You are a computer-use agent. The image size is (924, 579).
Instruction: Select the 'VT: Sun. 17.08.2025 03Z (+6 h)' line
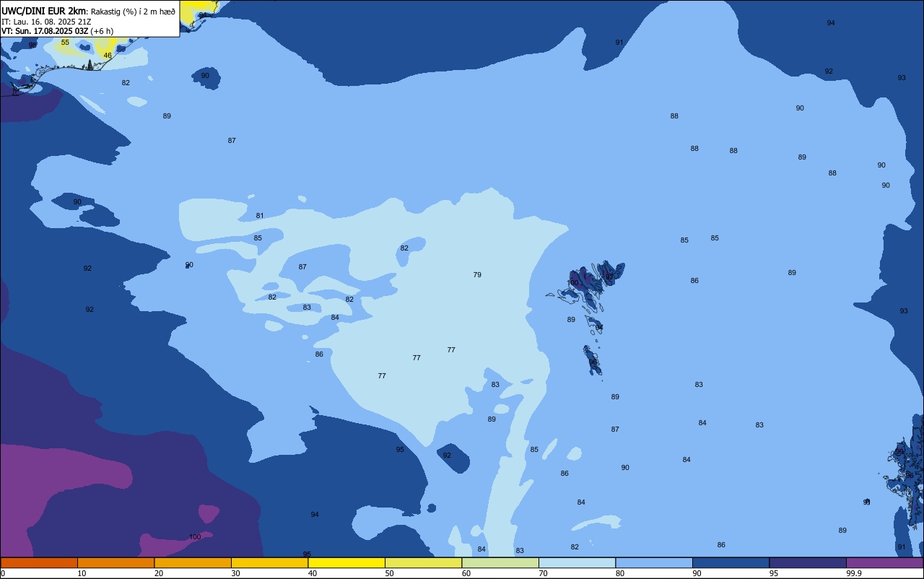point(57,31)
